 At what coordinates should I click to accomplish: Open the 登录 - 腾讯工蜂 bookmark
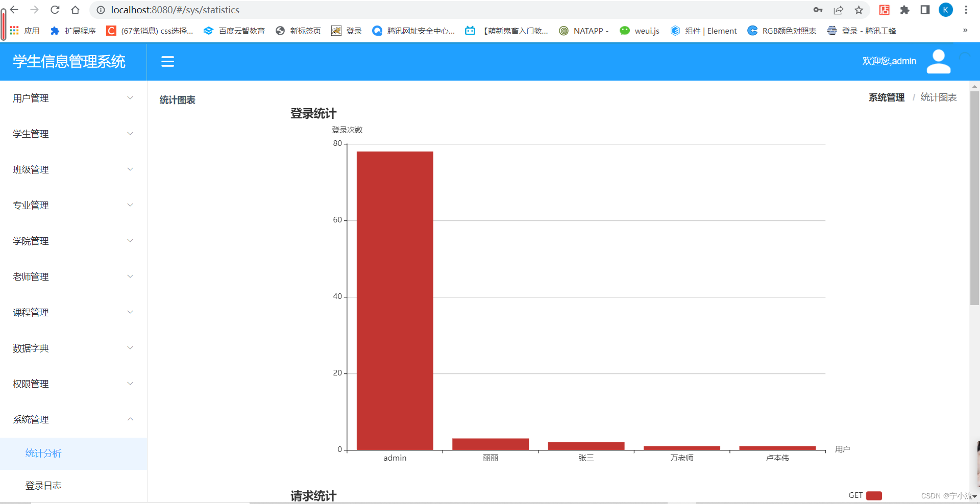coord(861,31)
